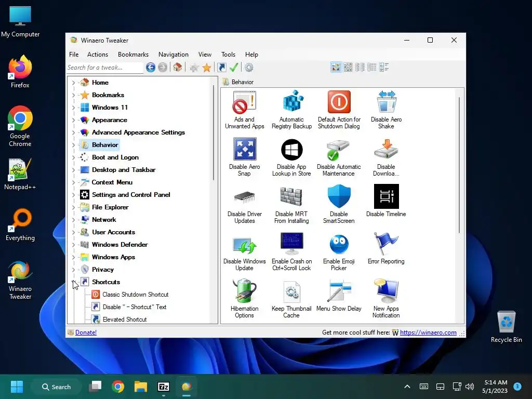Screen dimensions: 532x399
Task: Expand the Boot and Logon node
Action: (x=73, y=157)
